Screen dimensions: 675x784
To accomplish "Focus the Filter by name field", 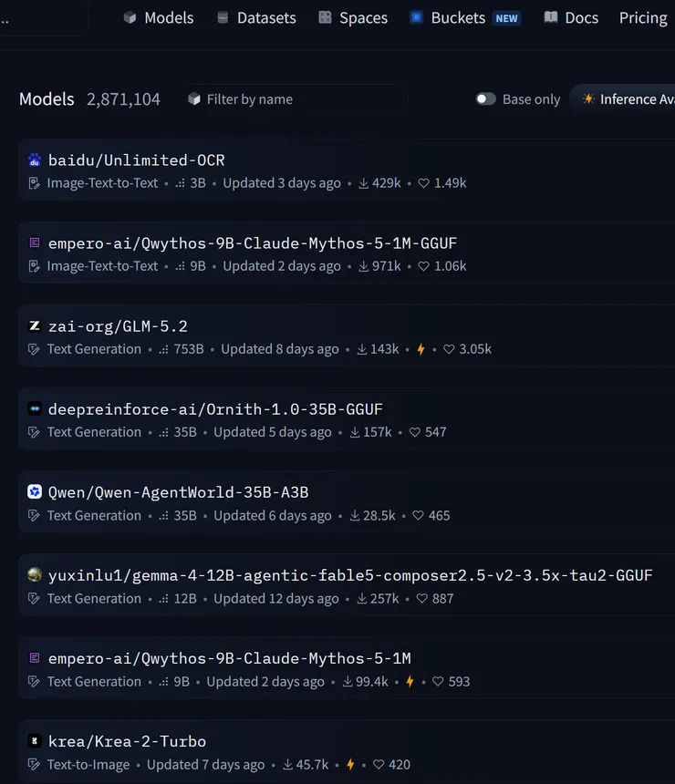I will click(296, 99).
